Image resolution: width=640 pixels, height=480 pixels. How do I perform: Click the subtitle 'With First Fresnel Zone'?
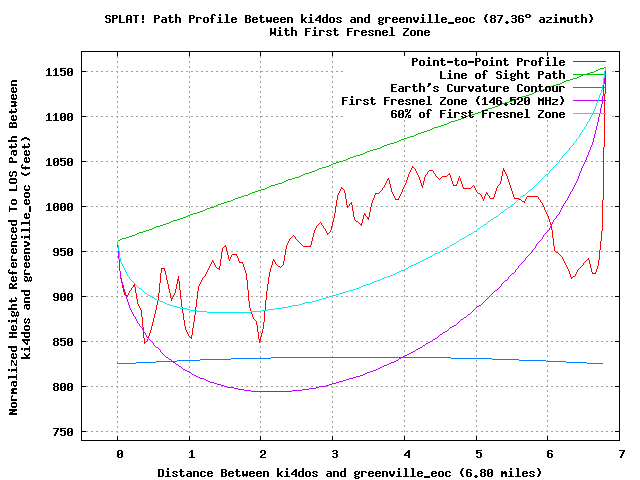pyautogui.click(x=350, y=32)
